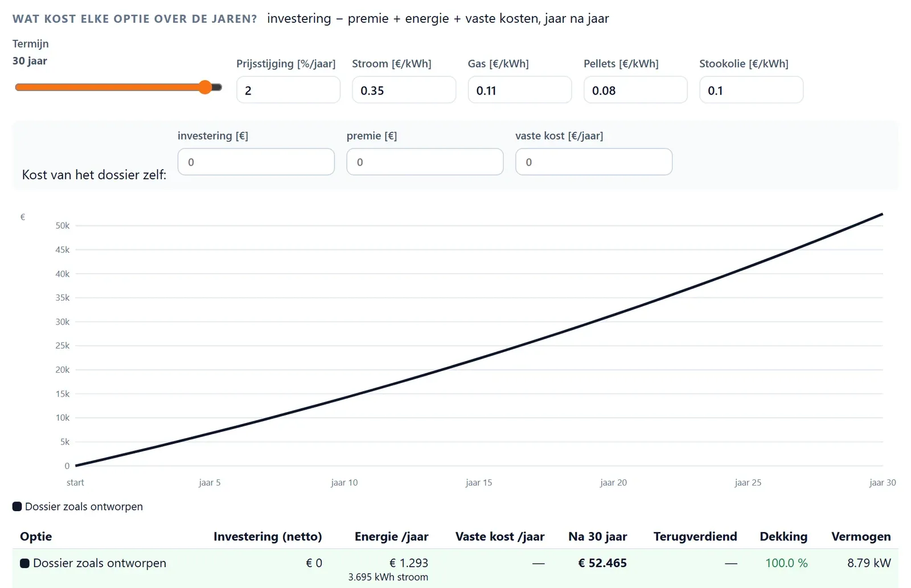
Task: Click the 'Vermogen' column header
Action: pos(861,536)
